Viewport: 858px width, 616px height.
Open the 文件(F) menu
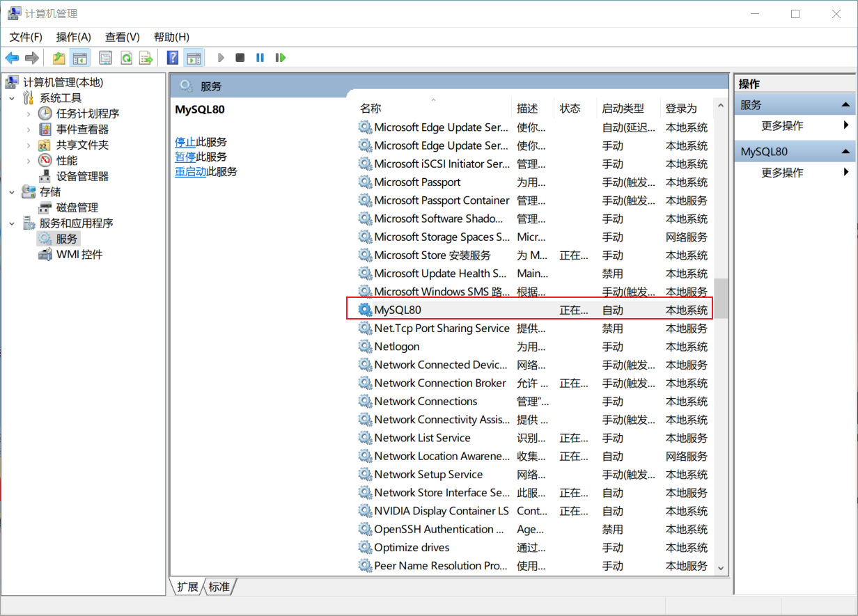pos(26,37)
